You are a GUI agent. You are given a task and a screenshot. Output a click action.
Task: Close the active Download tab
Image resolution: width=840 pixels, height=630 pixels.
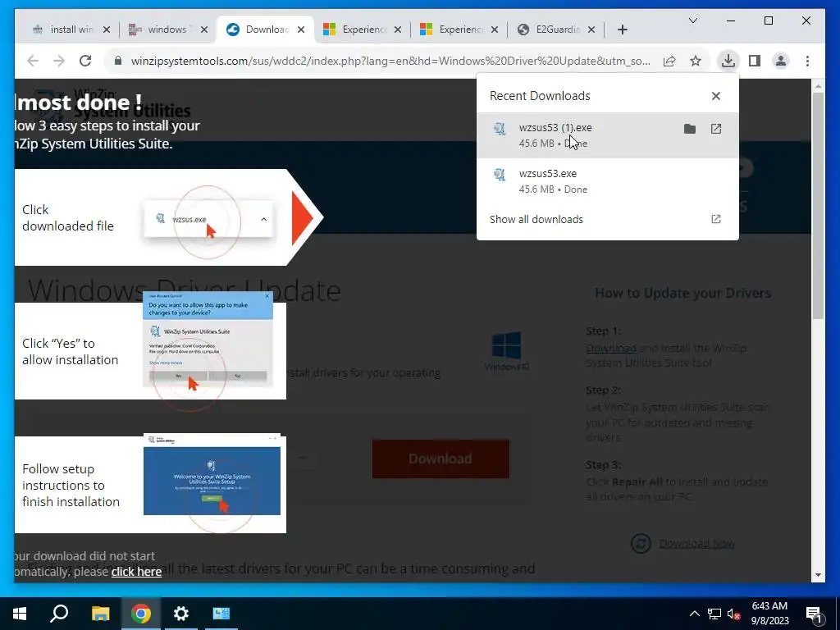301,30
